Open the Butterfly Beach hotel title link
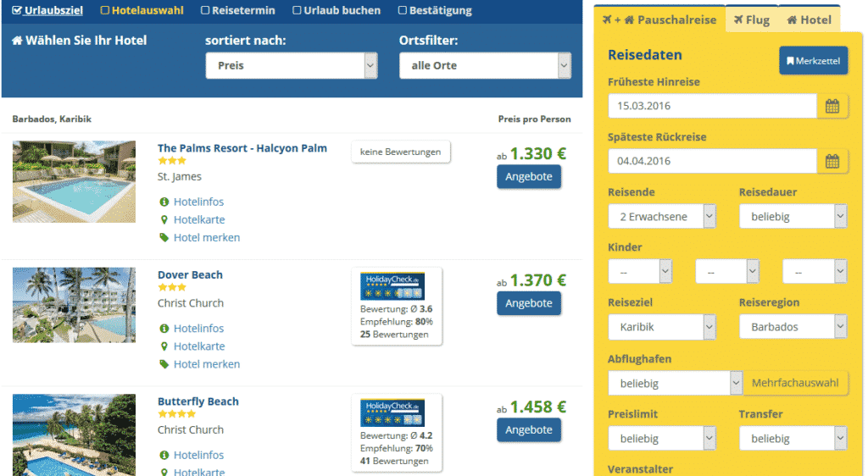The width and height of the screenshot is (868, 476). (198, 401)
